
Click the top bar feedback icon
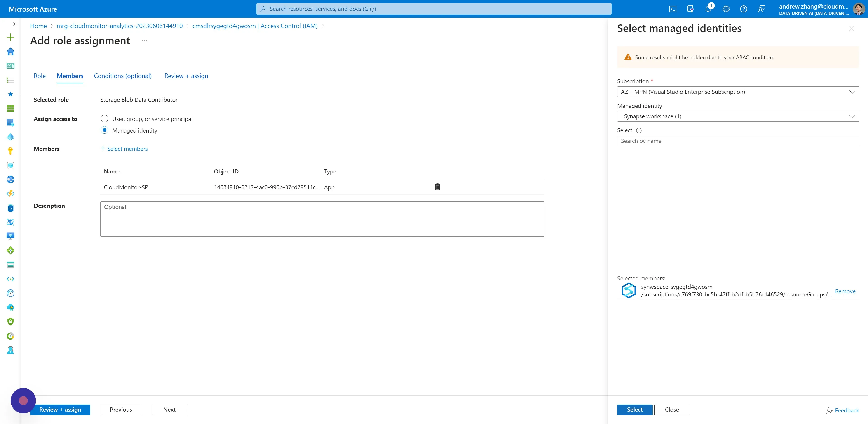pyautogui.click(x=761, y=9)
